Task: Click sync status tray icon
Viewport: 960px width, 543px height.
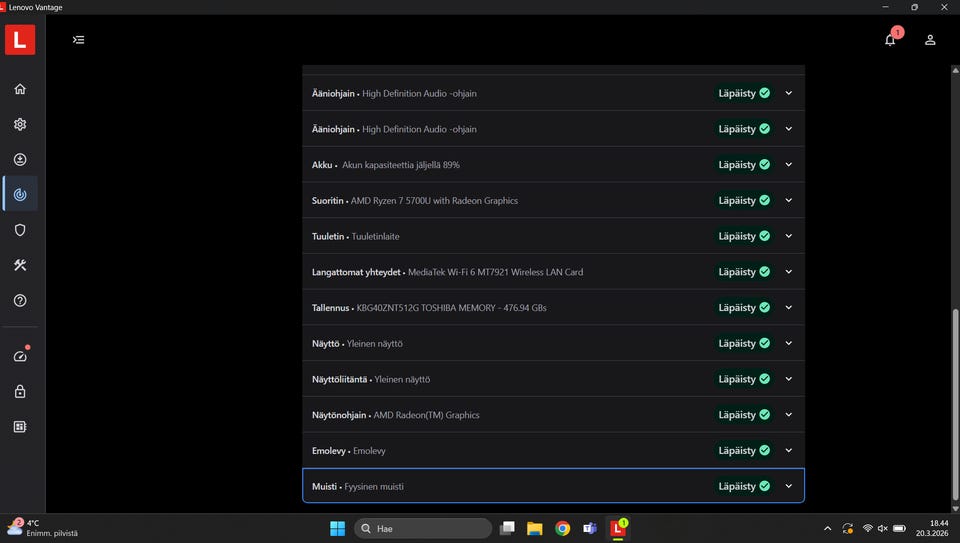Action: click(847, 528)
